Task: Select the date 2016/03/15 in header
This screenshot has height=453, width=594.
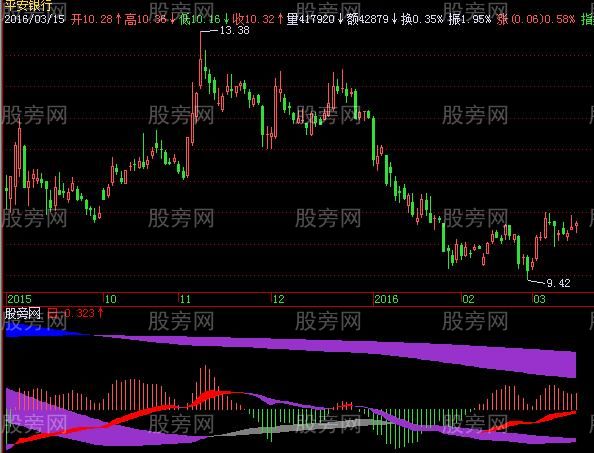Action: pos(34,19)
